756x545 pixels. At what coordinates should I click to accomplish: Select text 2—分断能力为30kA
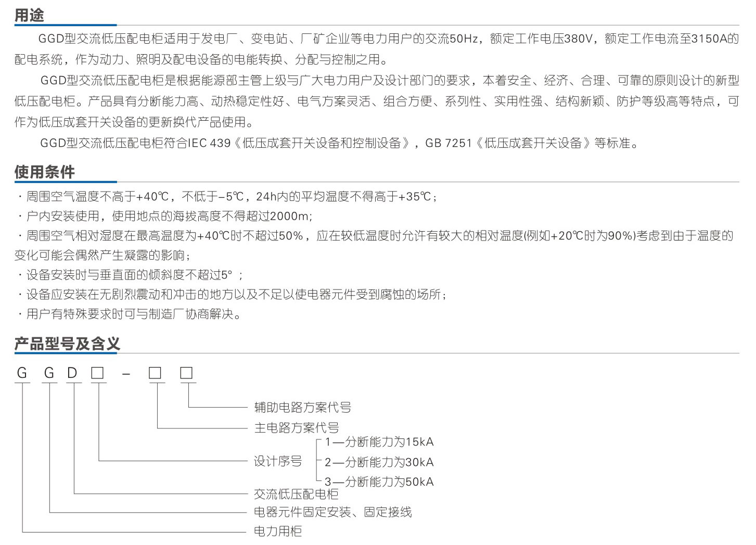[x=379, y=462]
